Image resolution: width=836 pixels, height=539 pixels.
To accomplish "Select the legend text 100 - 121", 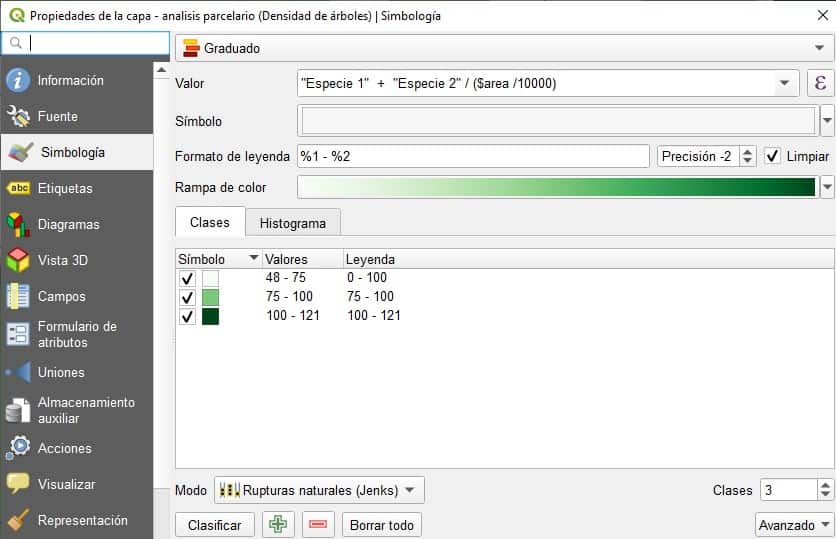I will pos(374,316).
